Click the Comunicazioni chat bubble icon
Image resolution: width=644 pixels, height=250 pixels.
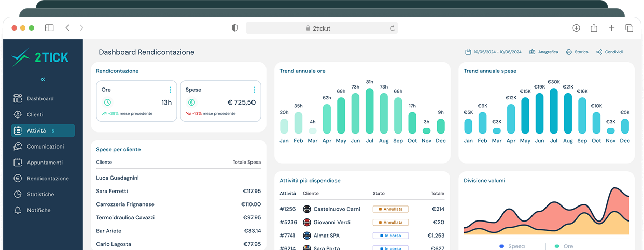coord(18,146)
